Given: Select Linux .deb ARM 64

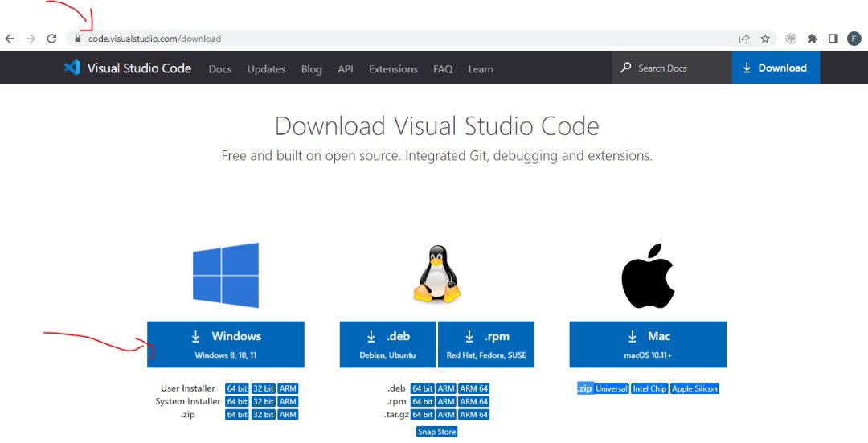Looking at the screenshot, I should click(474, 389).
